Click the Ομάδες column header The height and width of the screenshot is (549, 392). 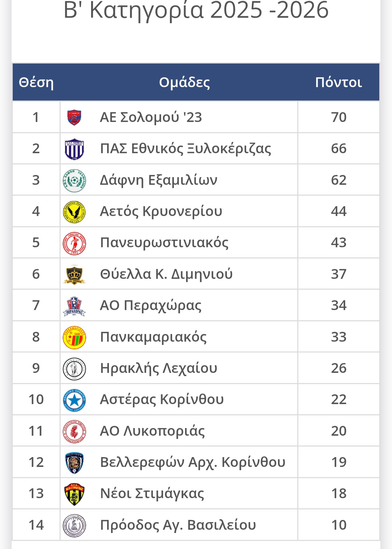[x=184, y=82]
